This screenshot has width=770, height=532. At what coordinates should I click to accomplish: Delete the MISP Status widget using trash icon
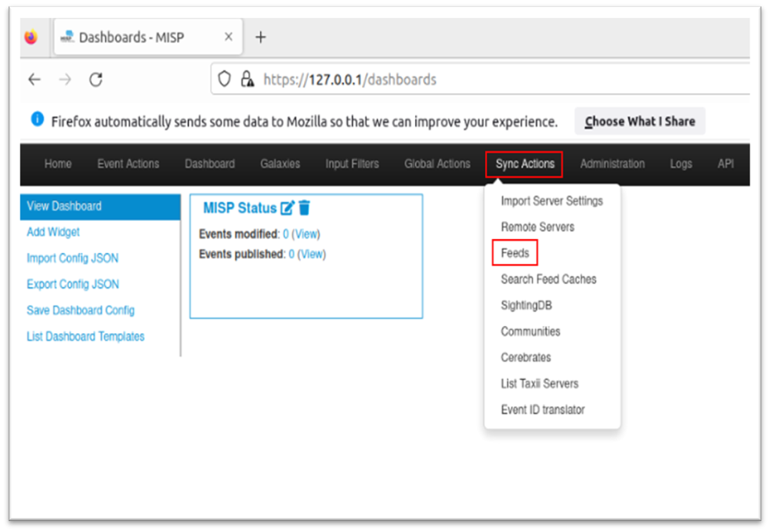[305, 207]
